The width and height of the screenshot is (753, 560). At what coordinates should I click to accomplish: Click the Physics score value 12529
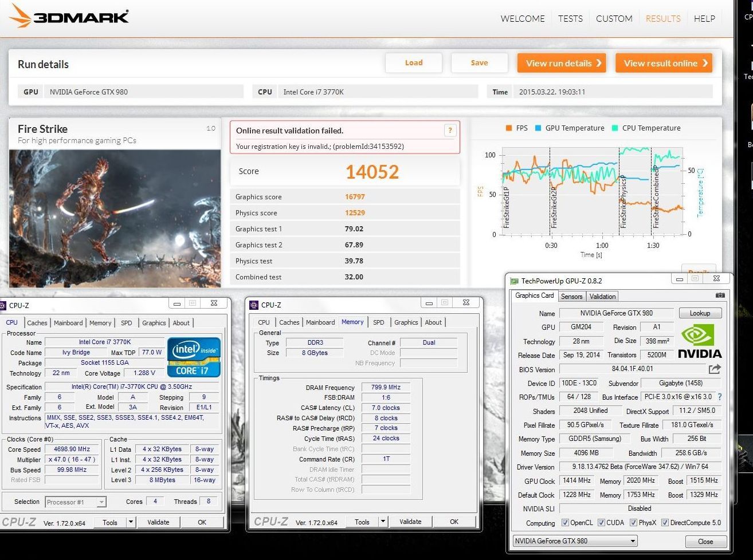coord(355,213)
